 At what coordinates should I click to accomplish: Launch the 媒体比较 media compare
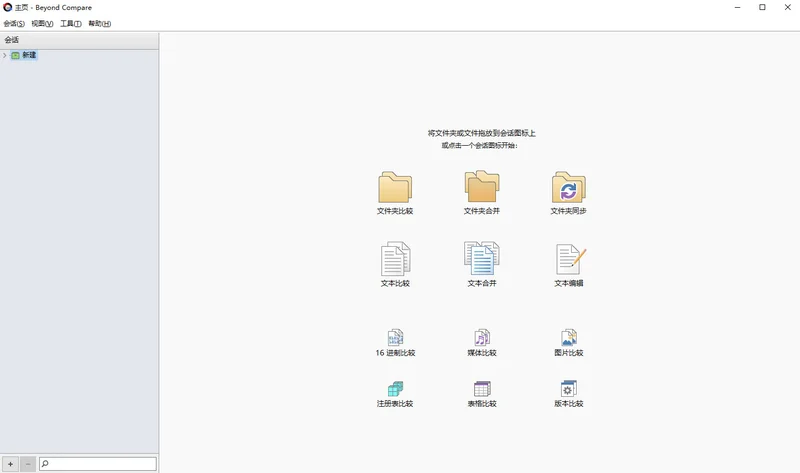[482, 342]
